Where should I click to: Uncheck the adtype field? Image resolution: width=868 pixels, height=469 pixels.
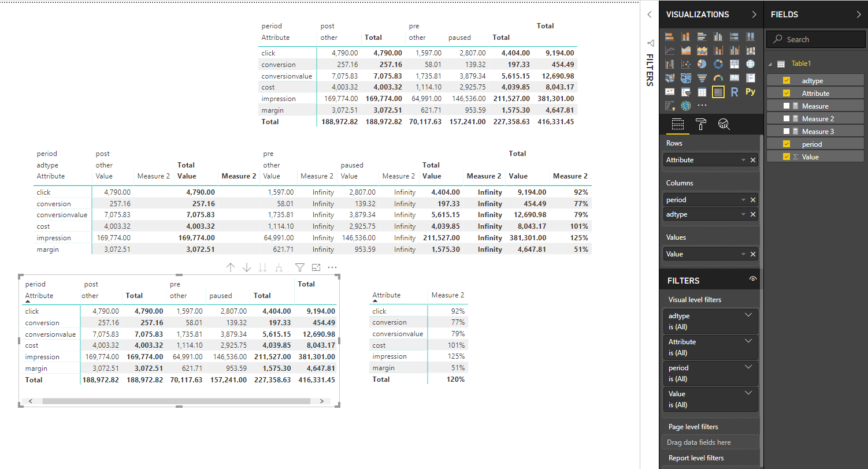[x=787, y=81]
